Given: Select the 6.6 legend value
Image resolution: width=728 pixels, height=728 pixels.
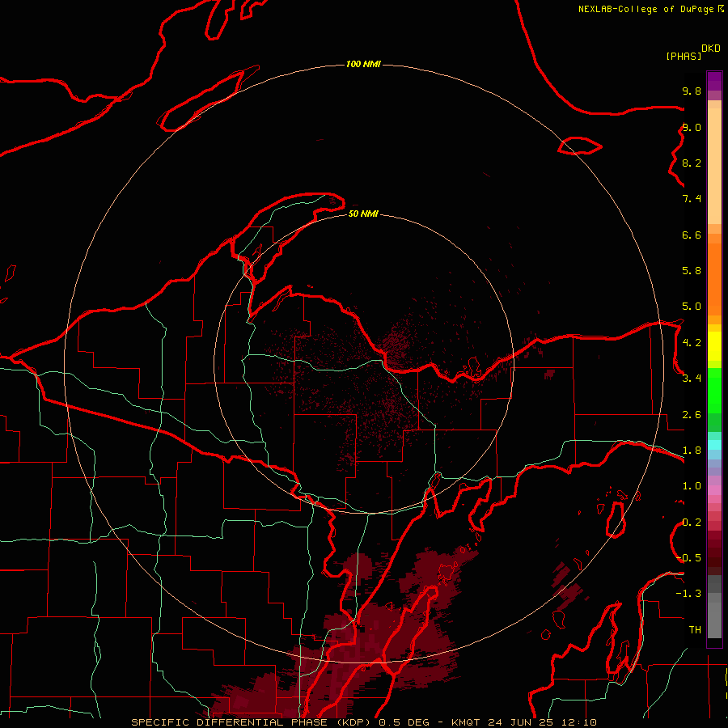Looking at the screenshot, I should [692, 235].
